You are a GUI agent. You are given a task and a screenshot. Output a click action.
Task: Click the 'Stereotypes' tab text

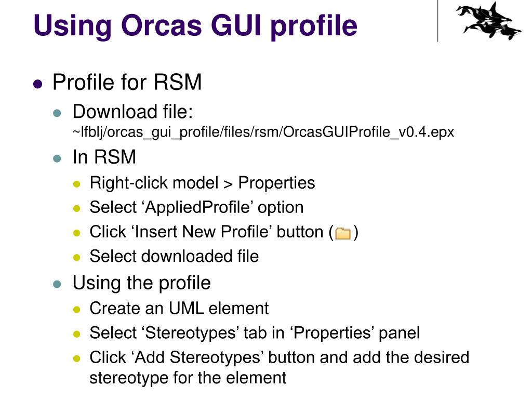click(x=191, y=333)
